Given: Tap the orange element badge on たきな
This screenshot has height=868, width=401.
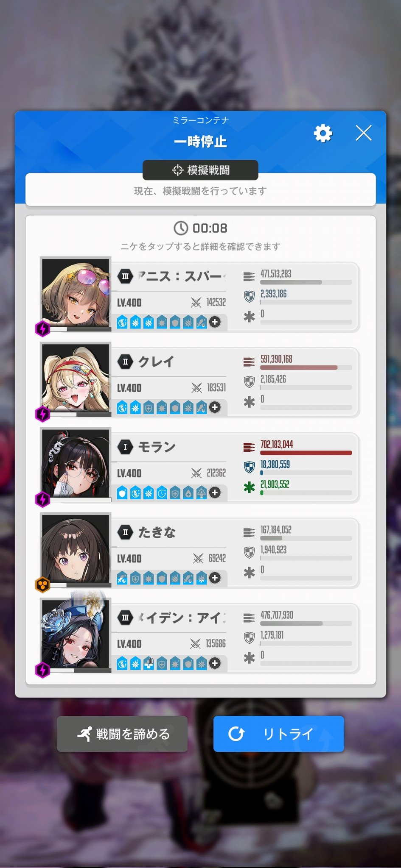Looking at the screenshot, I should click(42, 585).
